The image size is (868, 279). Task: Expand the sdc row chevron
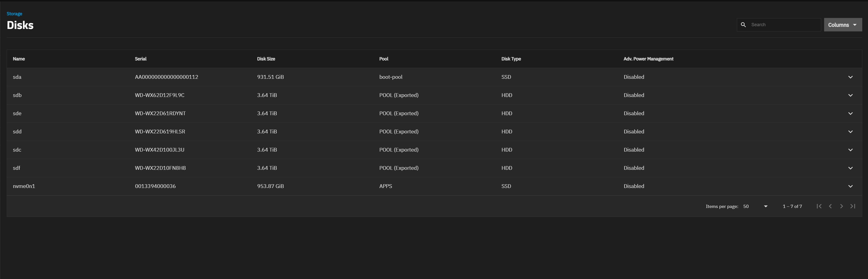coord(850,150)
